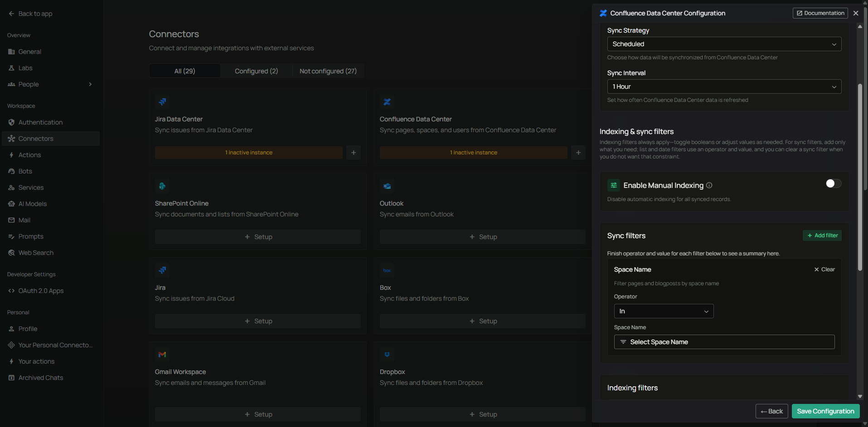Click the Back to app link

click(30, 14)
